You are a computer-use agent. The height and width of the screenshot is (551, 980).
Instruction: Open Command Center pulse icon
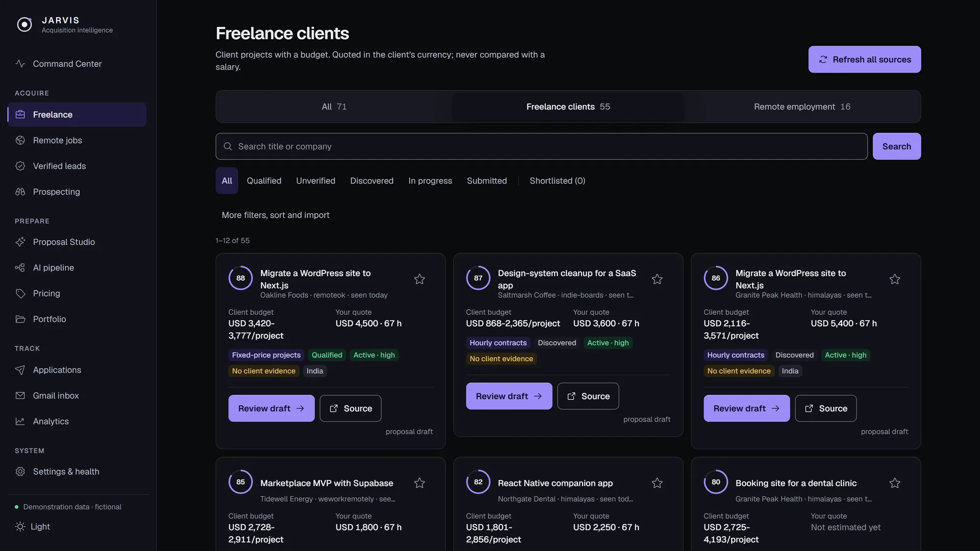pos(20,64)
